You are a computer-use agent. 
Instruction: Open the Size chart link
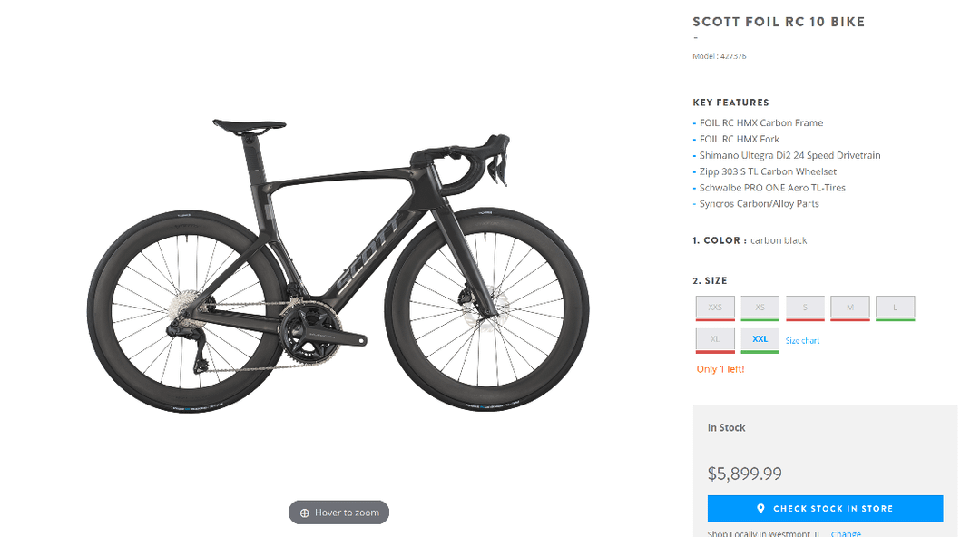click(802, 341)
